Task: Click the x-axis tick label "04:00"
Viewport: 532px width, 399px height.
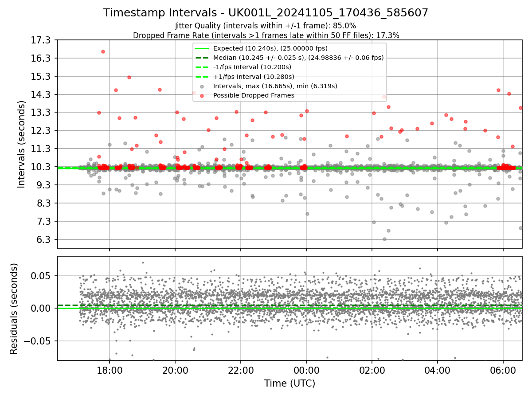Action: pyautogui.click(x=438, y=370)
